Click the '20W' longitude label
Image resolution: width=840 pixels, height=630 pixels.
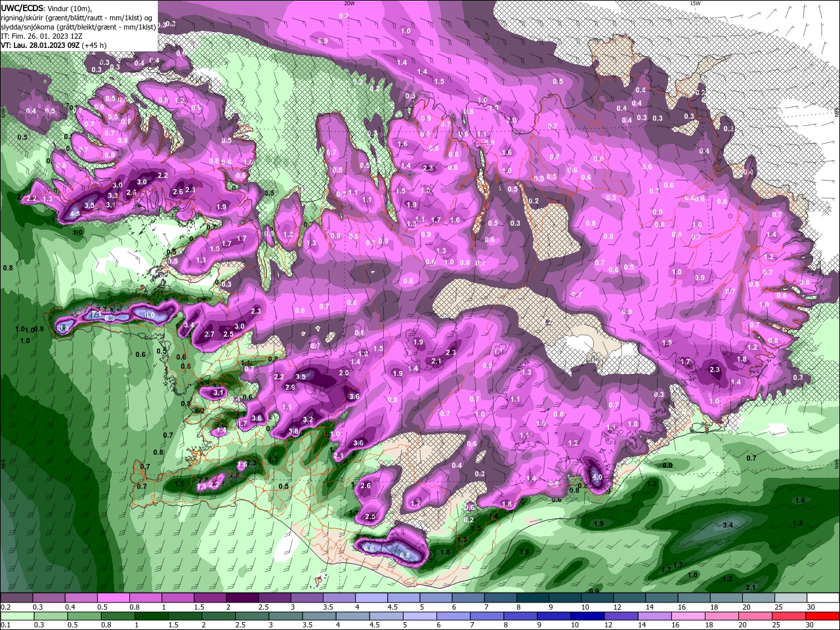348,3
